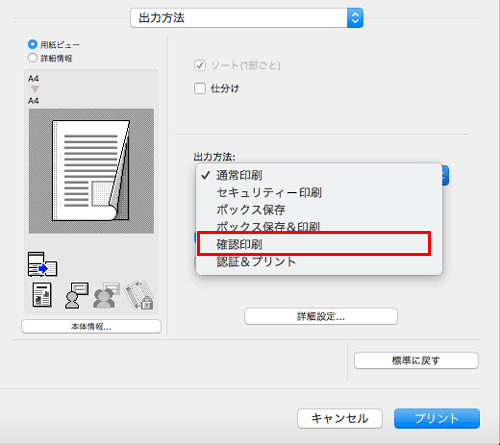Click the group users icon
This screenshot has width=500, height=445.
click(x=106, y=295)
